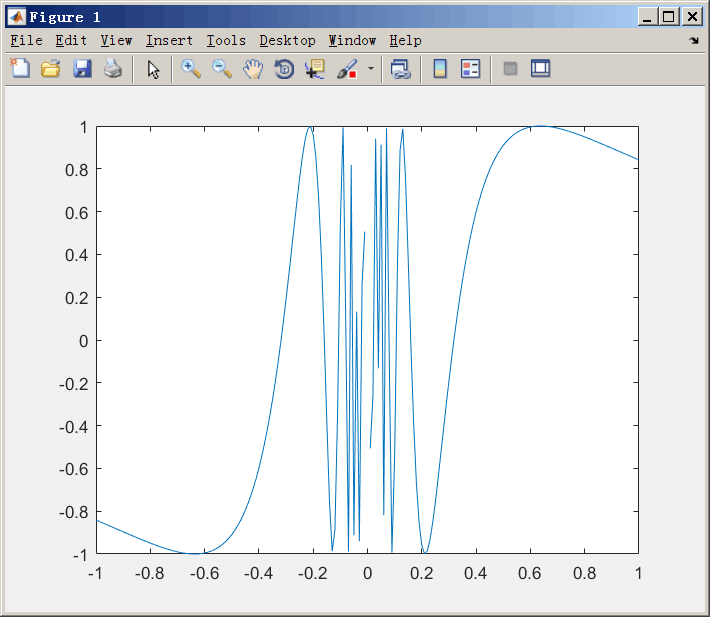The height and width of the screenshot is (617, 710).
Task: Select the Zoom In magnifier tool
Action: click(191, 69)
